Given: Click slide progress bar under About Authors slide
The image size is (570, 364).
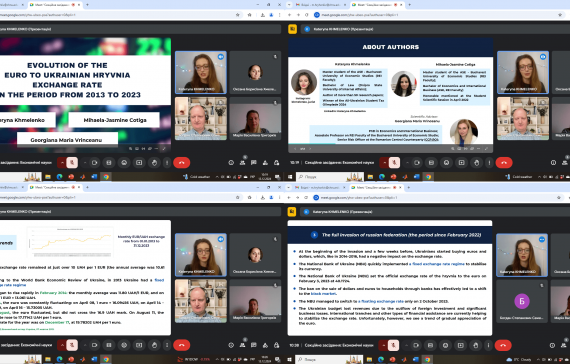Looking at the screenshot, I should [390, 144].
